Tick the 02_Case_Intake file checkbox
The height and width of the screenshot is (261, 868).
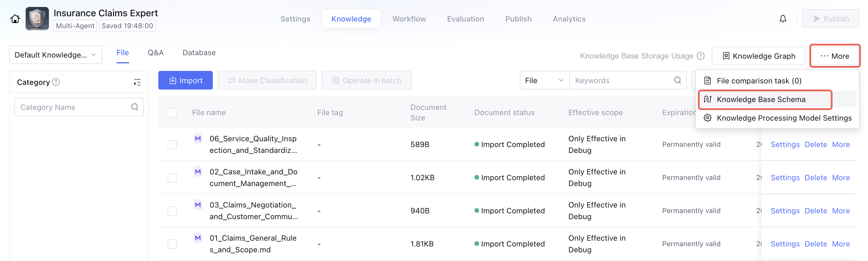[172, 178]
